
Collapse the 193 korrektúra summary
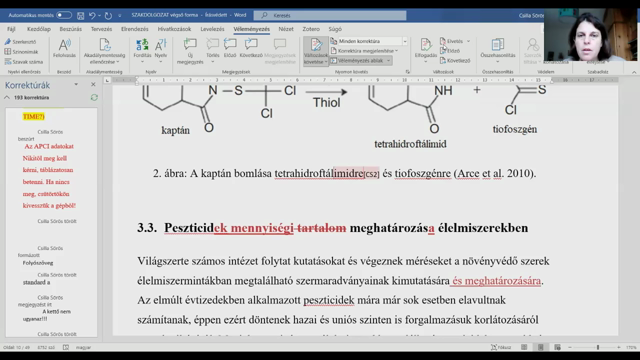[7, 98]
